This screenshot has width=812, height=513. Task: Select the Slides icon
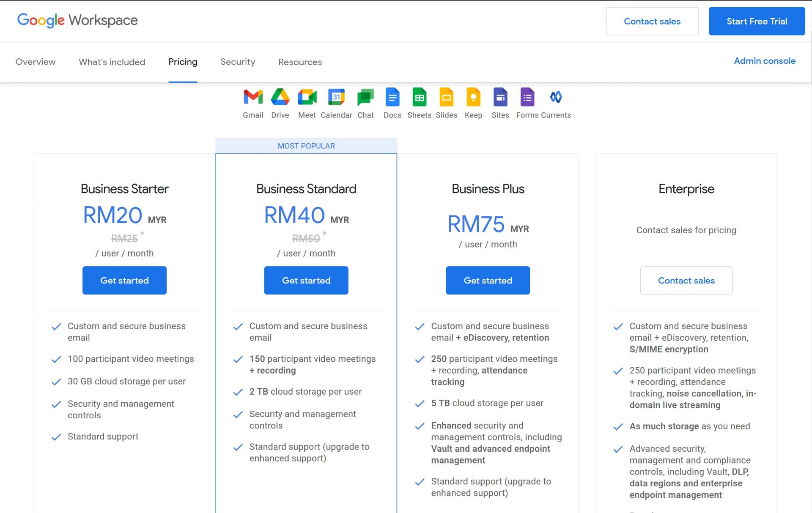(446, 97)
